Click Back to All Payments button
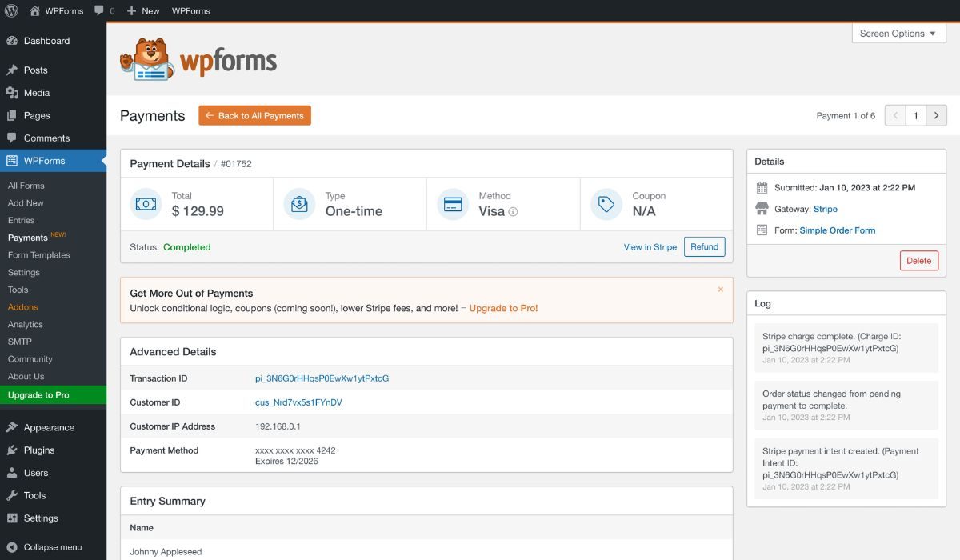Screen dimensions: 960x560 coord(254,115)
